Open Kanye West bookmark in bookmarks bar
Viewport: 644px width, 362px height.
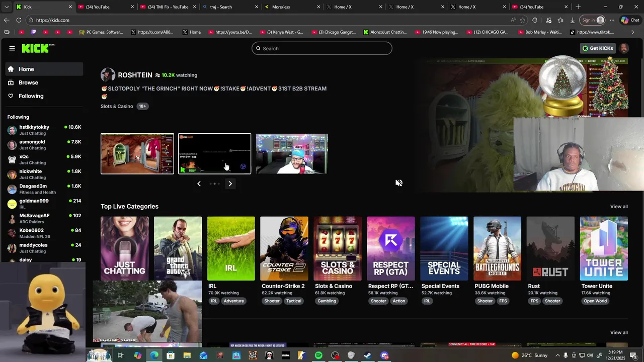(x=282, y=32)
